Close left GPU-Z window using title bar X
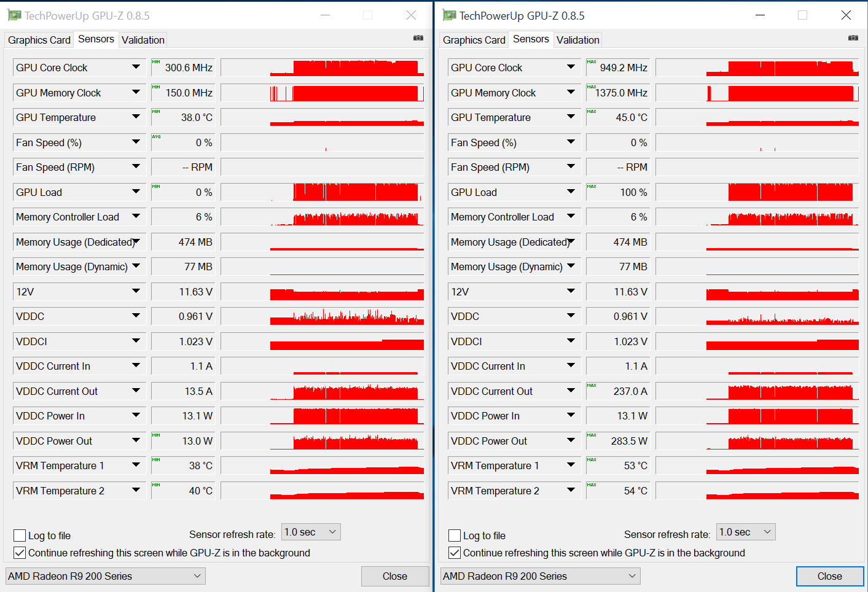This screenshot has width=868, height=592. click(411, 15)
